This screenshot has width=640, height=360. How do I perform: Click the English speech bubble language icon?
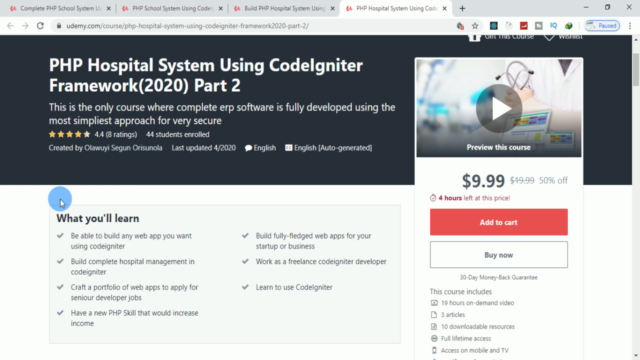pyautogui.click(x=248, y=148)
